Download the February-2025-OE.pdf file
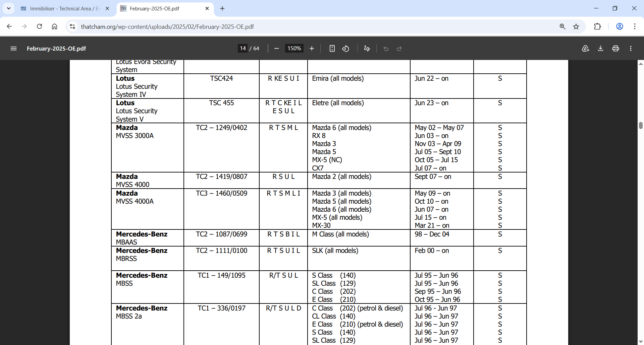The image size is (644, 345). pos(600,49)
